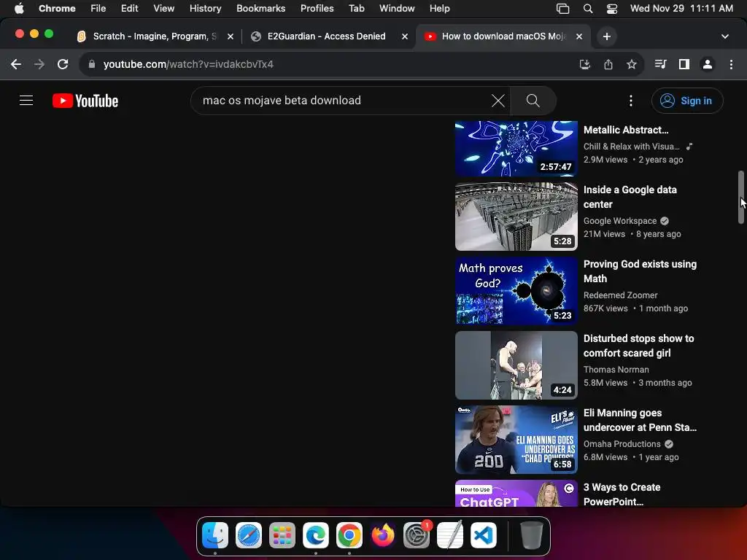
Task: Open YouTube settings three-dot menu
Action: tap(631, 101)
